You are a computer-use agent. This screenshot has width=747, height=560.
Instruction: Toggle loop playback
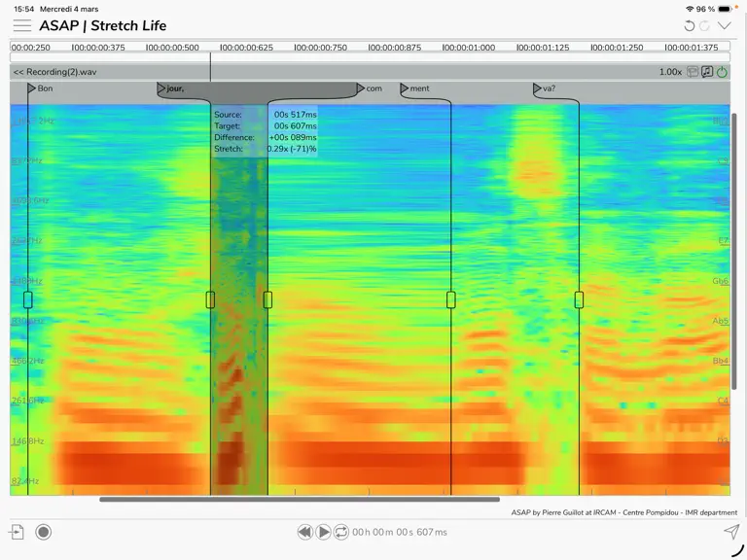[x=341, y=532]
